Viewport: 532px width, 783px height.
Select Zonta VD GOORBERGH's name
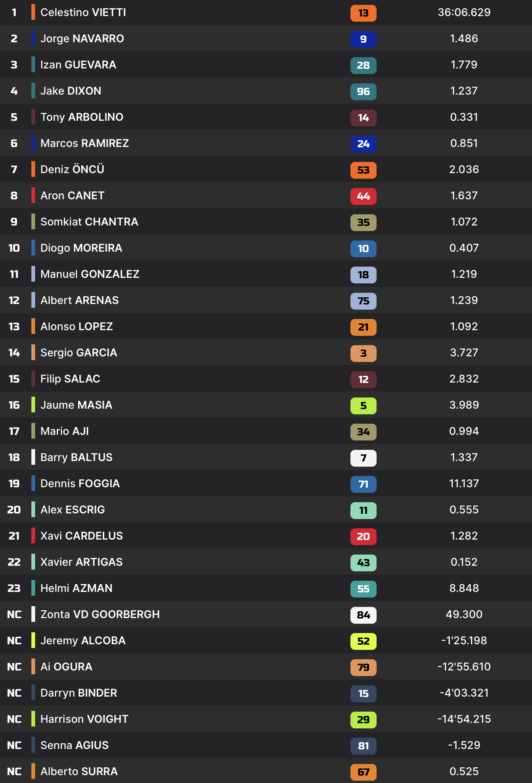pyautogui.click(x=100, y=614)
